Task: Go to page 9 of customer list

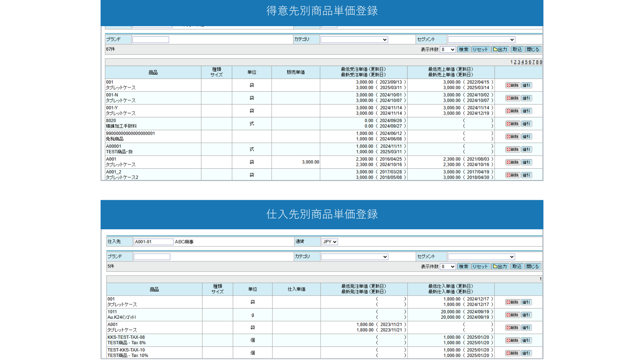Action: 541,62
